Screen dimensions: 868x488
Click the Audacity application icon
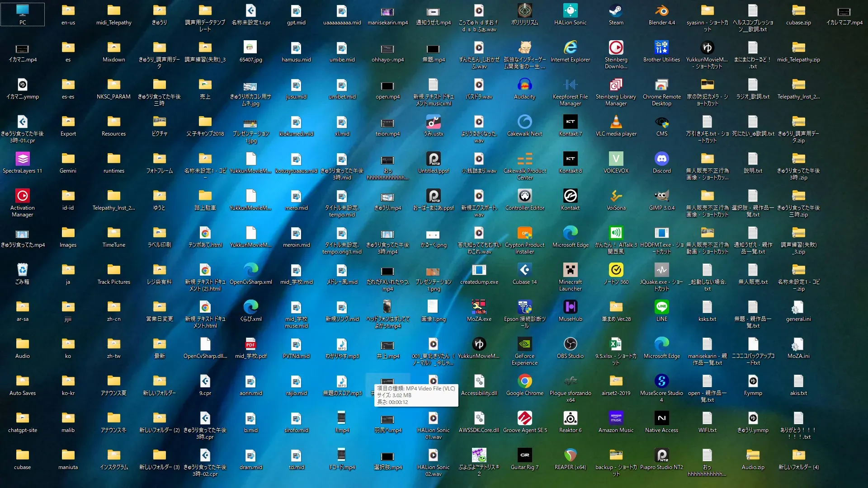click(x=524, y=85)
